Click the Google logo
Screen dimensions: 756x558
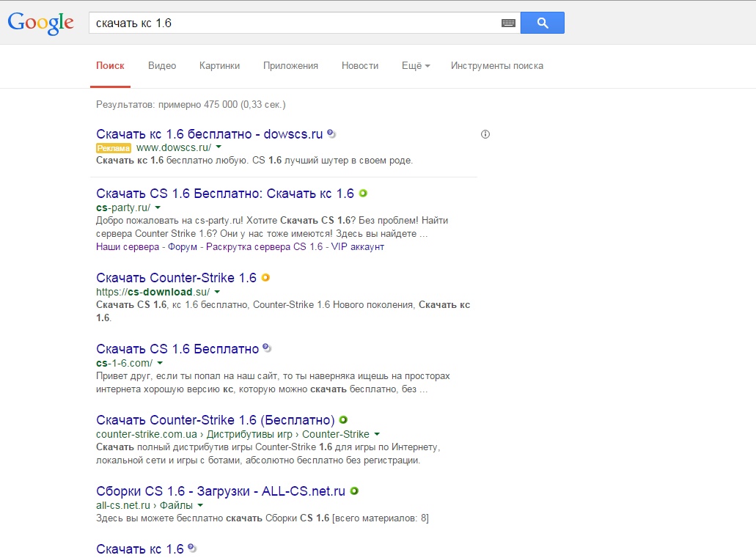click(40, 23)
